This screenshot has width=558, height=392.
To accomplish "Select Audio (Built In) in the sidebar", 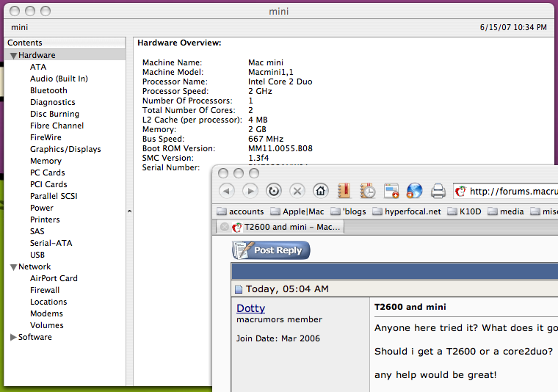I will (59, 79).
